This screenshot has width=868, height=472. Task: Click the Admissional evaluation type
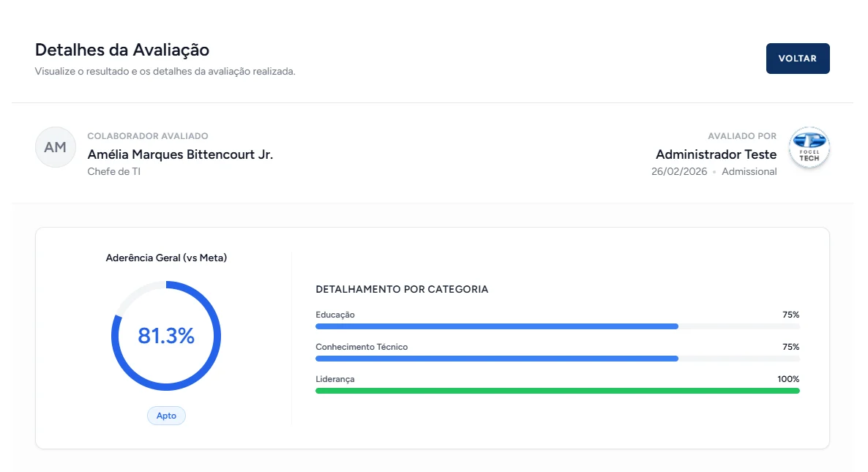click(x=749, y=171)
